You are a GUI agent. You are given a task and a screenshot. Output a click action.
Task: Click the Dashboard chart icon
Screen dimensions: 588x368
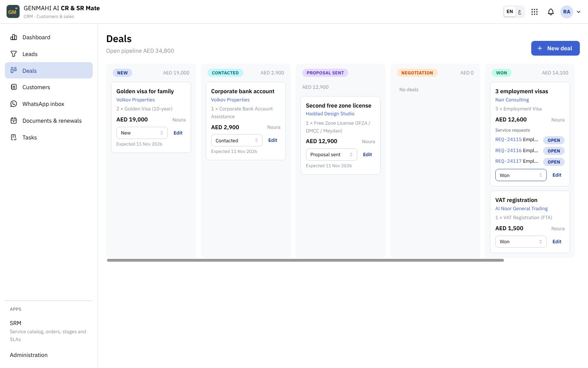pyautogui.click(x=14, y=37)
